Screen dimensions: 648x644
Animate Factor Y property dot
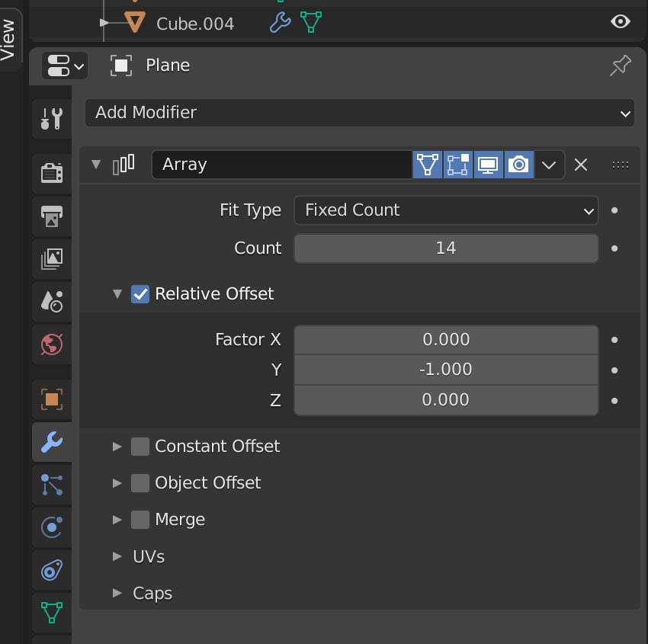(x=614, y=370)
